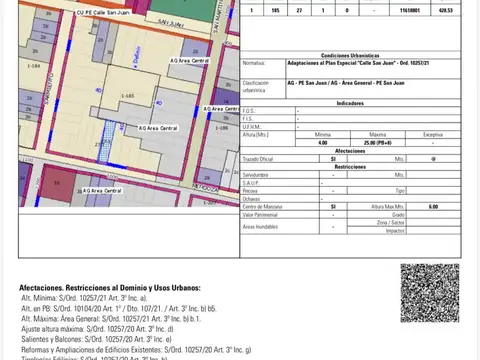Select the '11618001' value in top row
Screen dimensions: 480x360
point(410,10)
